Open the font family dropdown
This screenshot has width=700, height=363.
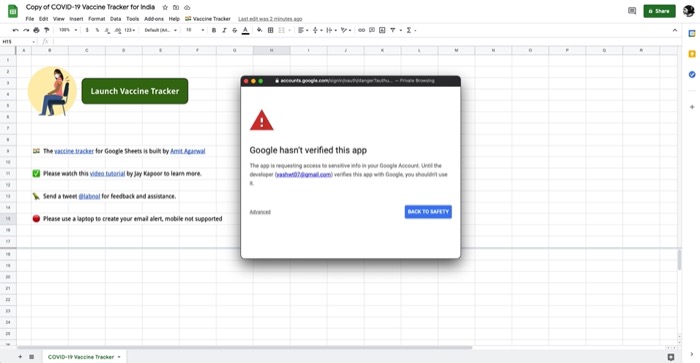point(160,30)
